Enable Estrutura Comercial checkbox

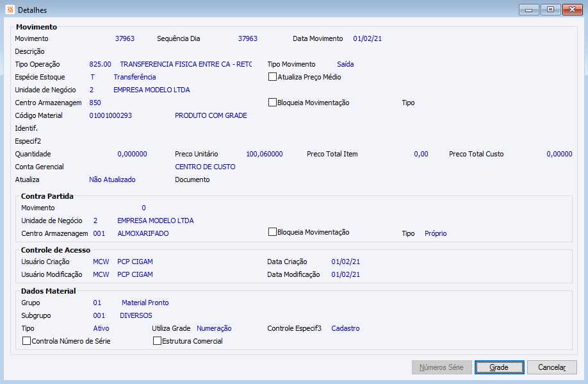157,341
